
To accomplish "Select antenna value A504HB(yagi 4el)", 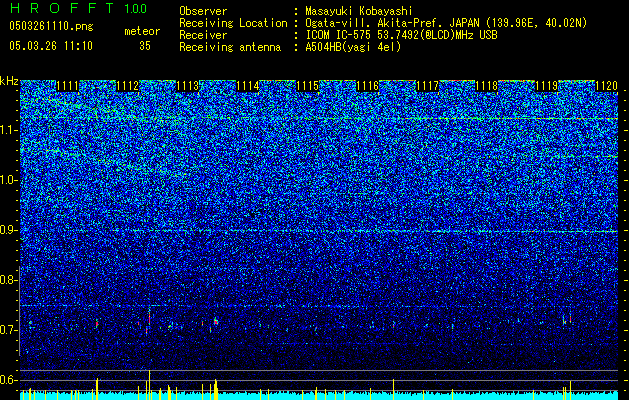I will pos(353,47).
